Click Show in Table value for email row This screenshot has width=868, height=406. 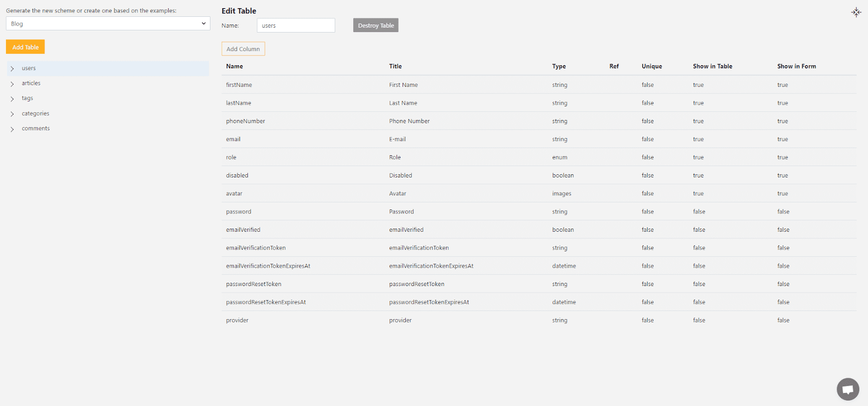(x=698, y=139)
